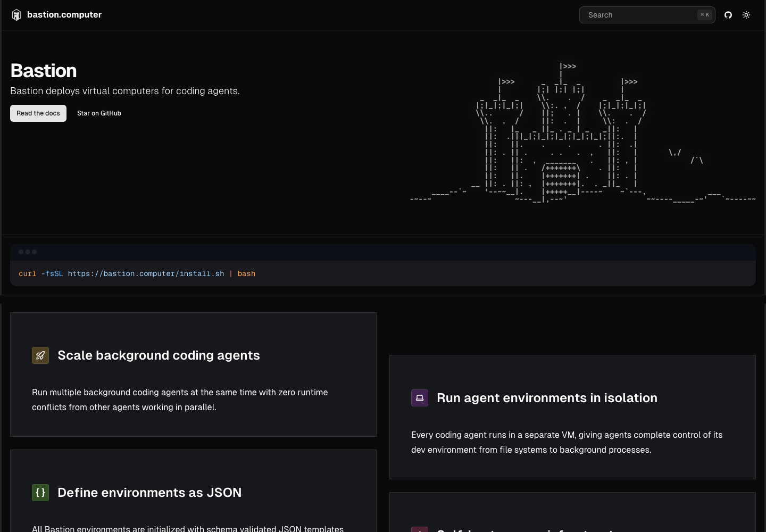This screenshot has width=766, height=532.
Task: Click the laptop icon beside Run agent environments
Action: tap(420, 398)
